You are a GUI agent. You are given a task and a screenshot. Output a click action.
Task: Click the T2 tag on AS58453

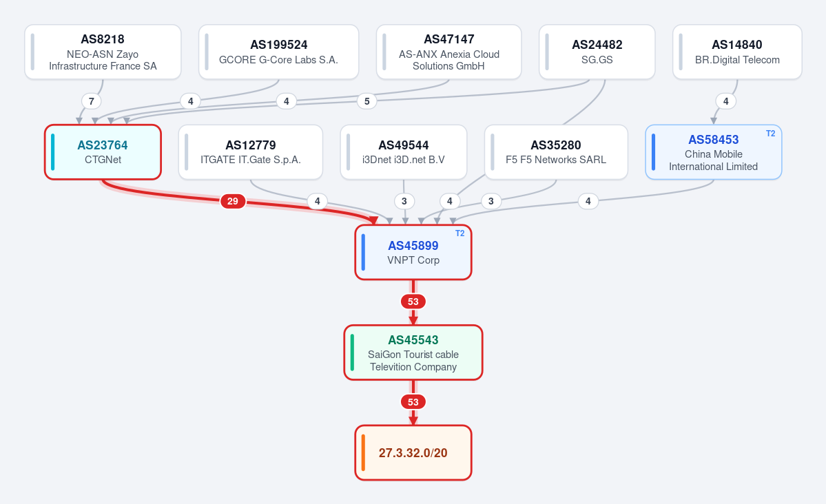tap(770, 134)
